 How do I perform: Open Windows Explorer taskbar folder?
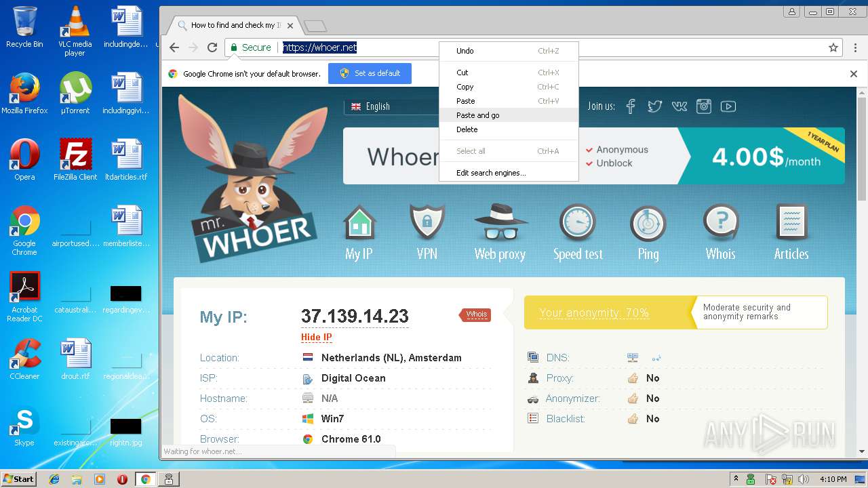77,479
